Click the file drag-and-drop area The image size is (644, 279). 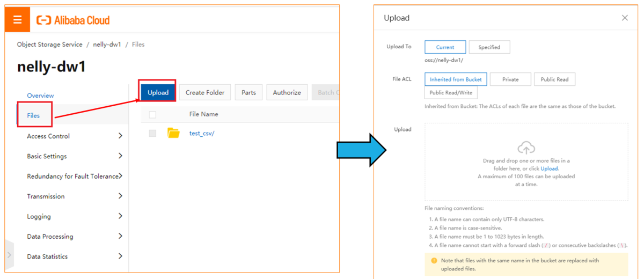click(x=526, y=162)
